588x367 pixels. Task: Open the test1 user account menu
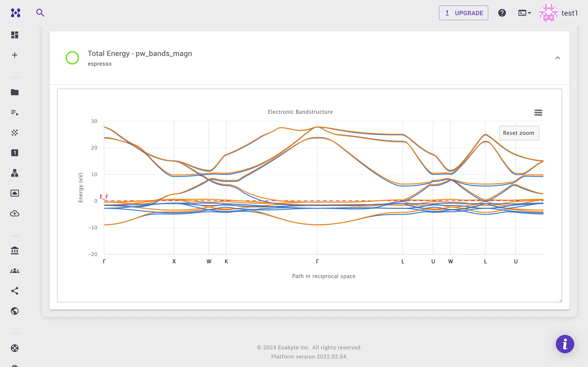point(559,13)
